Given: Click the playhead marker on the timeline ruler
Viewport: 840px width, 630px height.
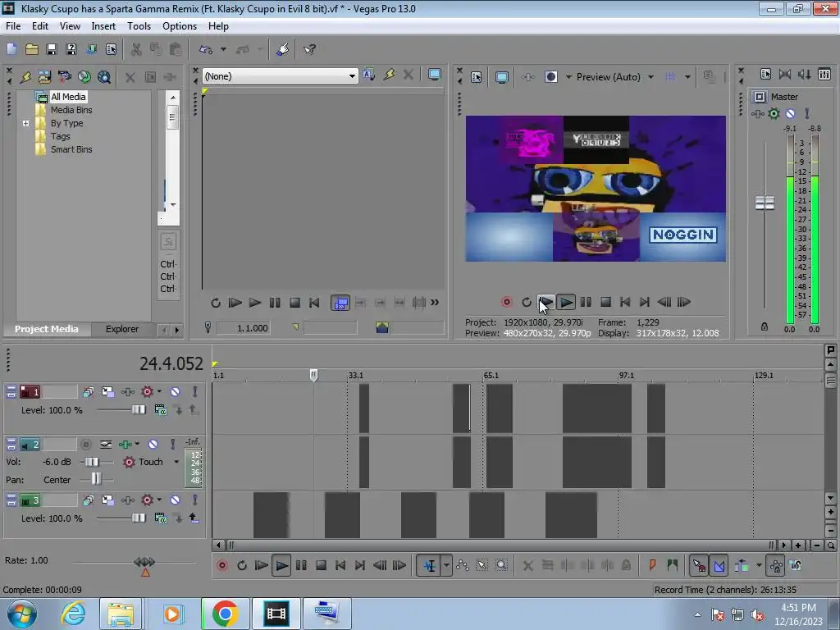Looking at the screenshot, I should [x=314, y=375].
